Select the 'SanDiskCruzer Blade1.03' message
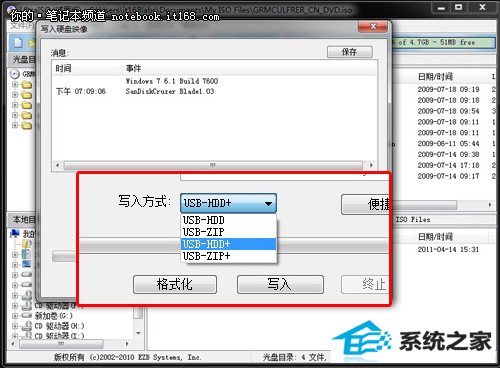The image size is (500, 368). pos(170,91)
